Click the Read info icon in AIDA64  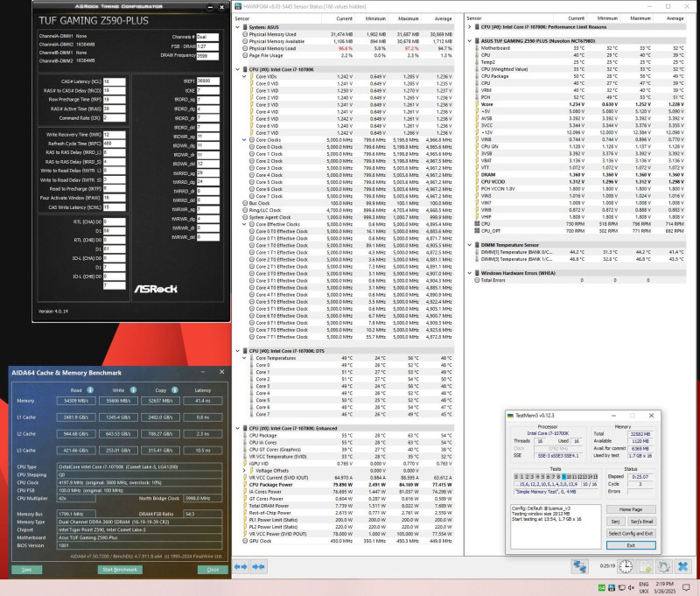click(x=90, y=389)
